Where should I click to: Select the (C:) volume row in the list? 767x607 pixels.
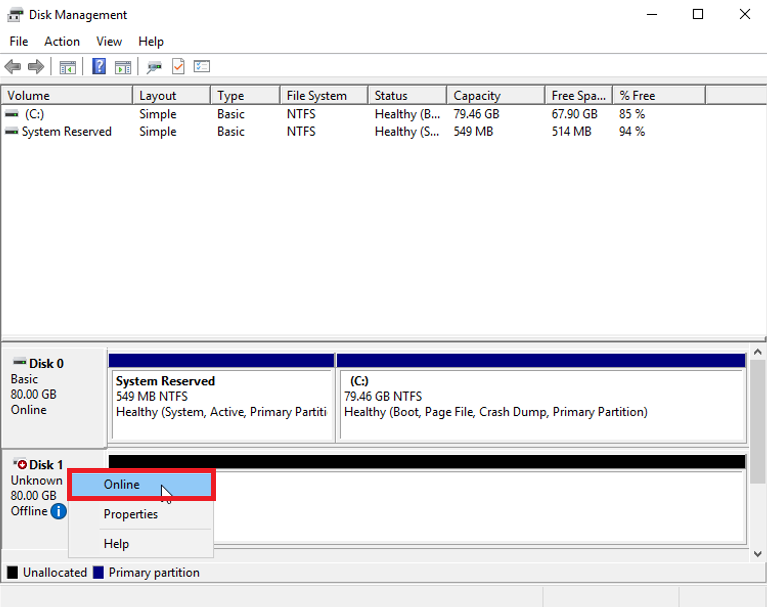tap(35, 114)
